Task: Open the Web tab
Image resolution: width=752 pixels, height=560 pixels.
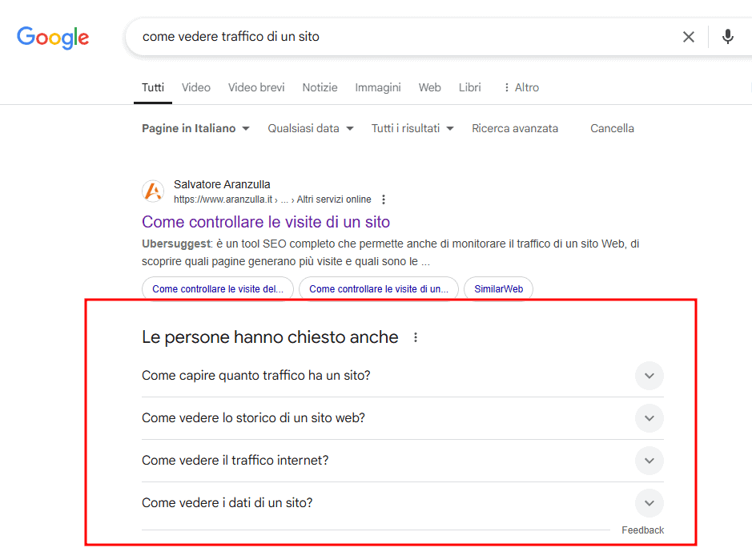Action: (430, 87)
